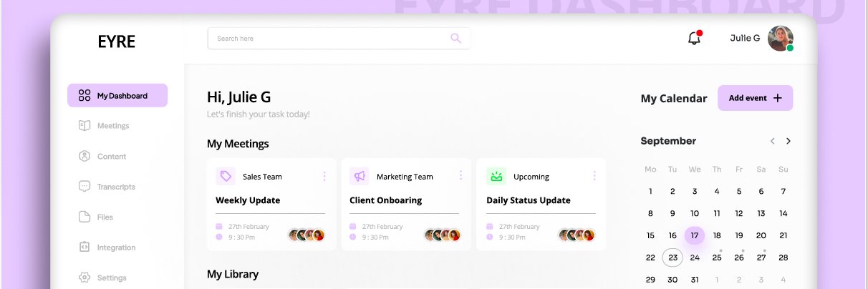868x289 pixels.
Task: Click the search magnifier icon
Action: (455, 38)
